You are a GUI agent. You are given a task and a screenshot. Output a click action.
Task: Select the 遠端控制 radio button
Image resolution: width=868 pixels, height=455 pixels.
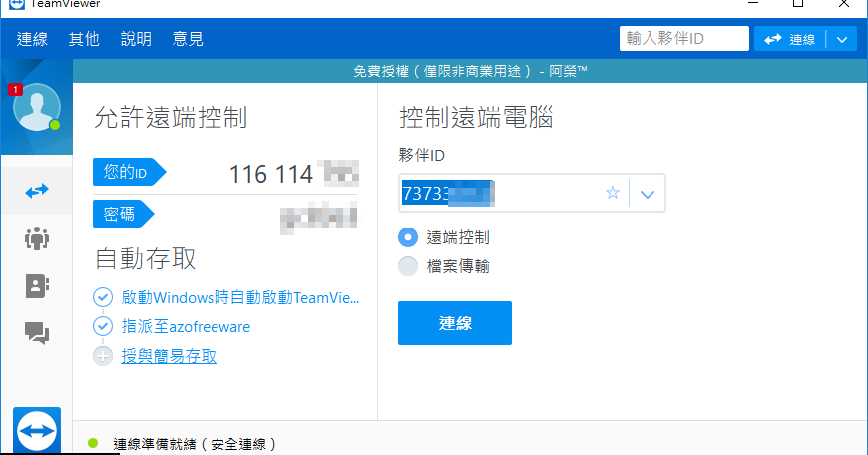(x=408, y=237)
